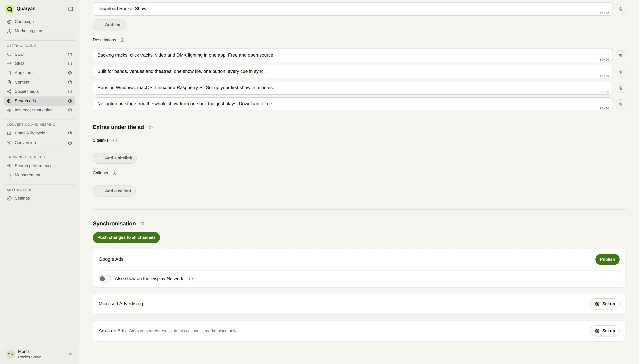Publish to Google Ads
The image size is (639, 364).
[607, 259]
